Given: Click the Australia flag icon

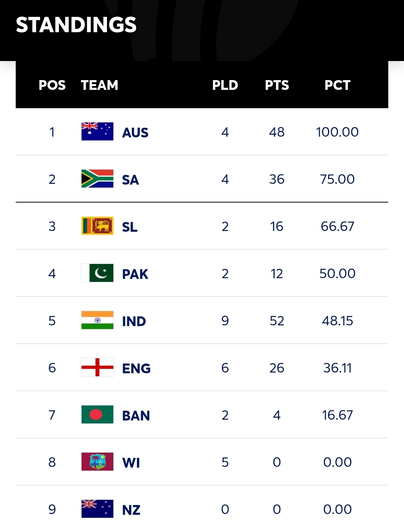Looking at the screenshot, I should tap(97, 132).
